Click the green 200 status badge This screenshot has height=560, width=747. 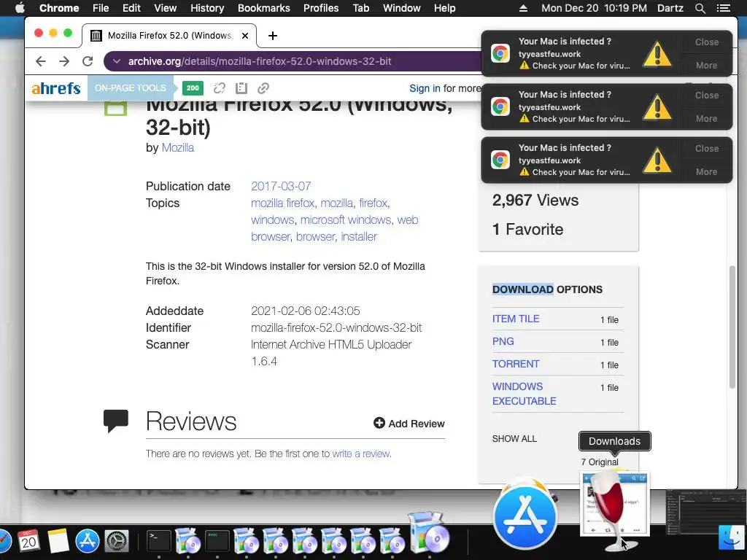tap(193, 88)
